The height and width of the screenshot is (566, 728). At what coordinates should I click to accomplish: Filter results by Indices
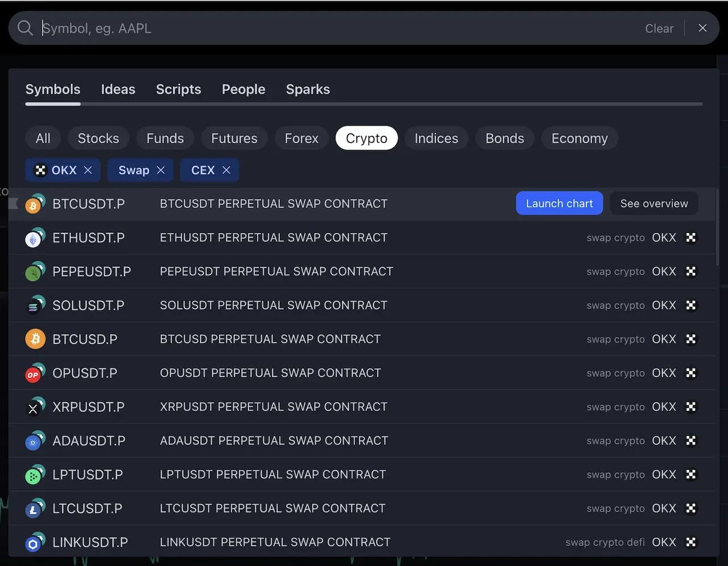point(436,138)
